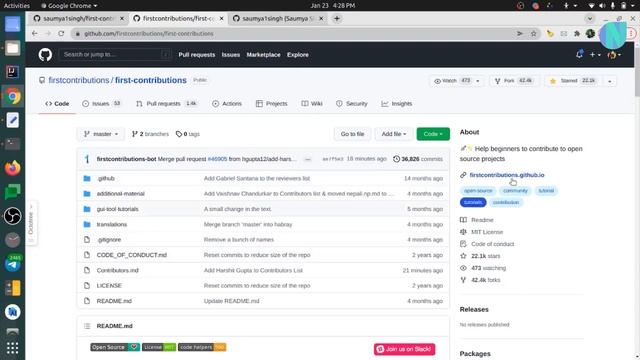Image resolution: width=640 pixels, height=360 pixels.
Task: Open the repository Pull requests tab
Action: [167, 104]
